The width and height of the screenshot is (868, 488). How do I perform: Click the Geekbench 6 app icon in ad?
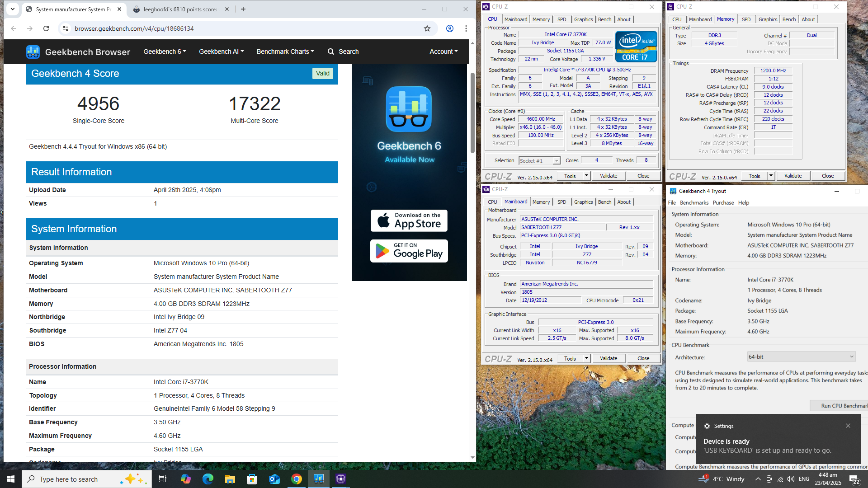point(409,109)
